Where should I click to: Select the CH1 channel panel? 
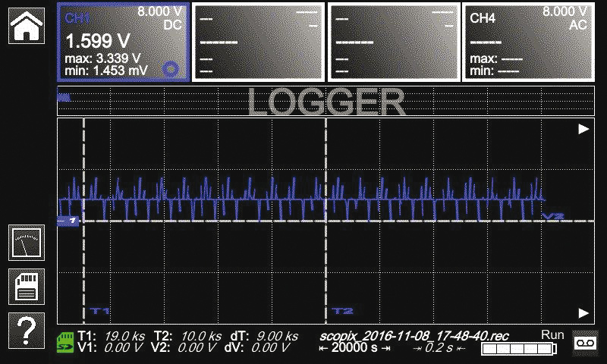[123, 41]
